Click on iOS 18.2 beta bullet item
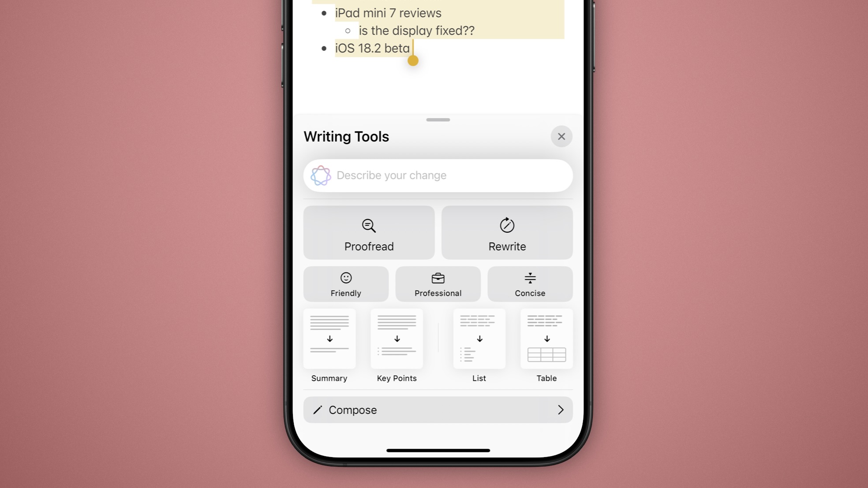 click(372, 48)
